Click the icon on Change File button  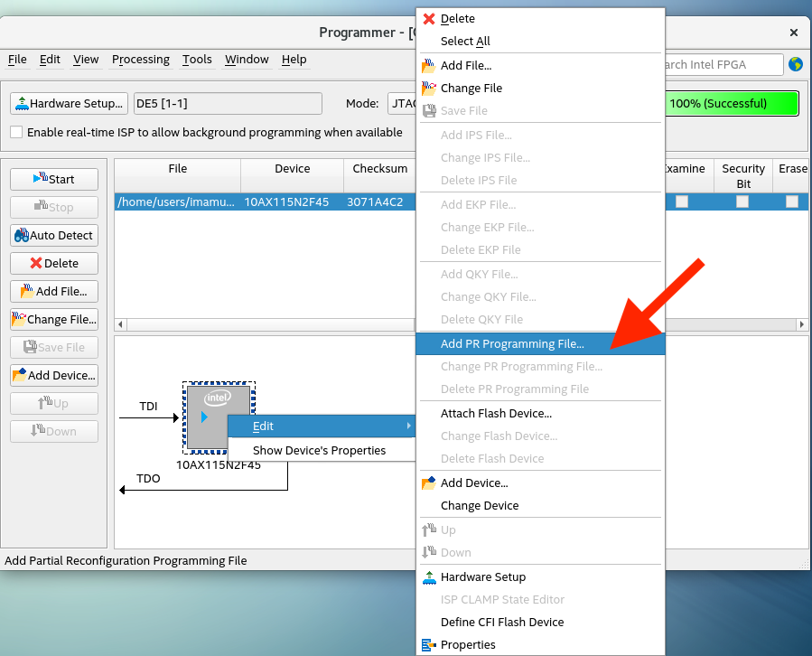[19, 319]
